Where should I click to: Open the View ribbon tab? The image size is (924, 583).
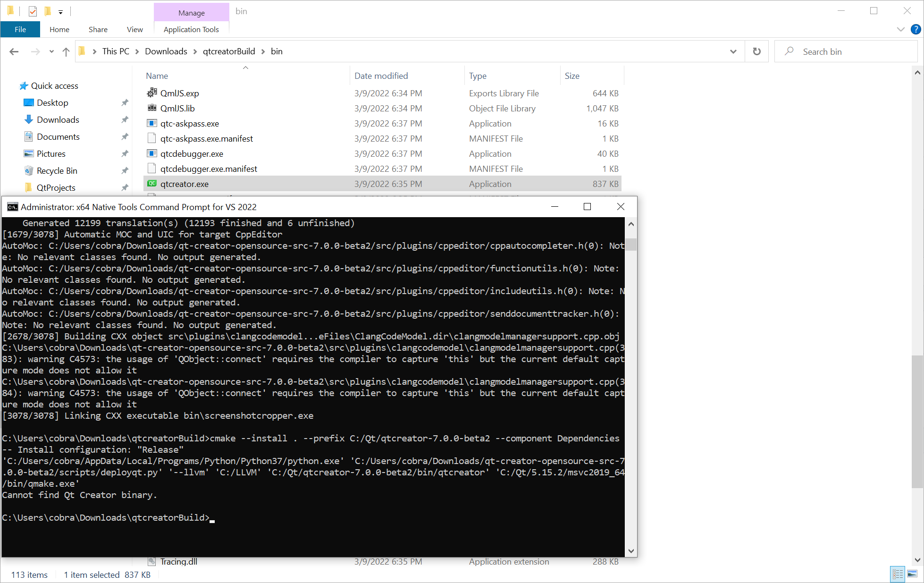pyautogui.click(x=135, y=29)
